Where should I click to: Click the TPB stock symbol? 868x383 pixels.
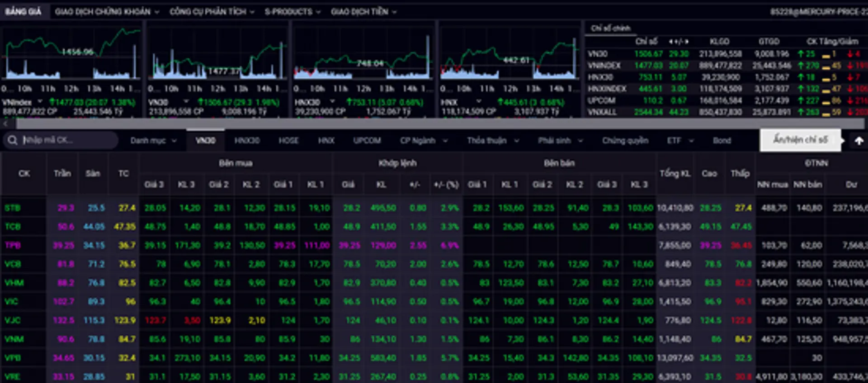click(13, 245)
